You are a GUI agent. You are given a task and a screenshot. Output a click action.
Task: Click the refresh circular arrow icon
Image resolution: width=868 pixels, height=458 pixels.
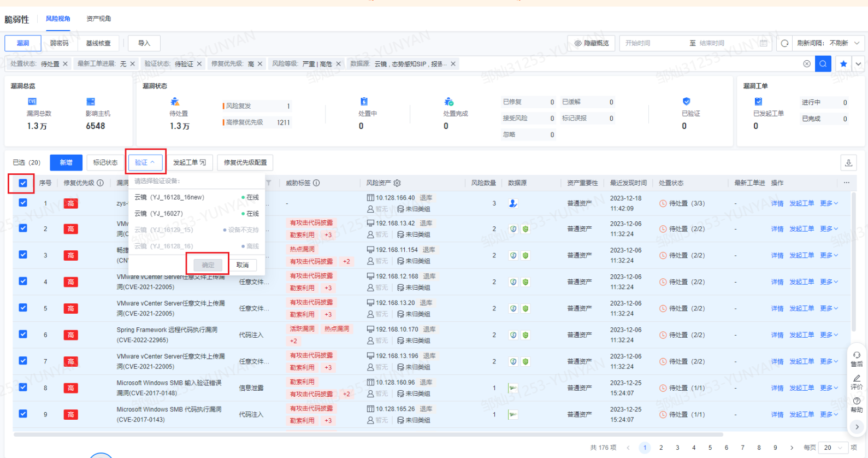784,43
